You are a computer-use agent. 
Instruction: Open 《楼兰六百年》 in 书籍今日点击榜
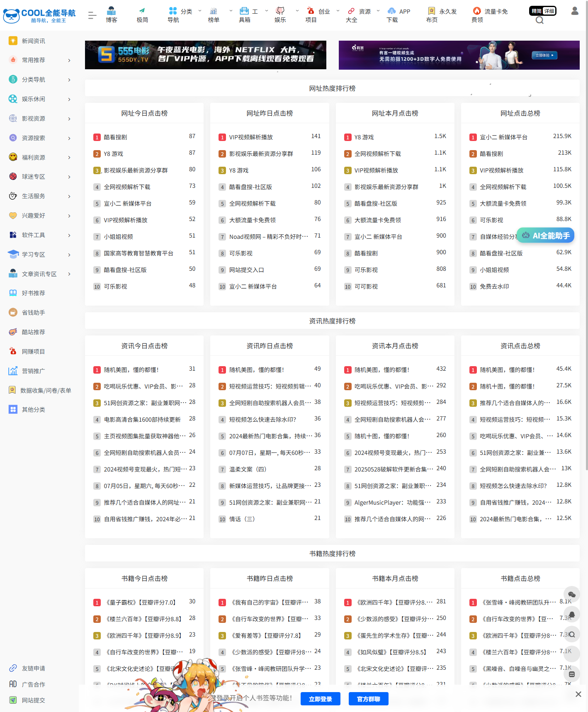click(x=143, y=619)
